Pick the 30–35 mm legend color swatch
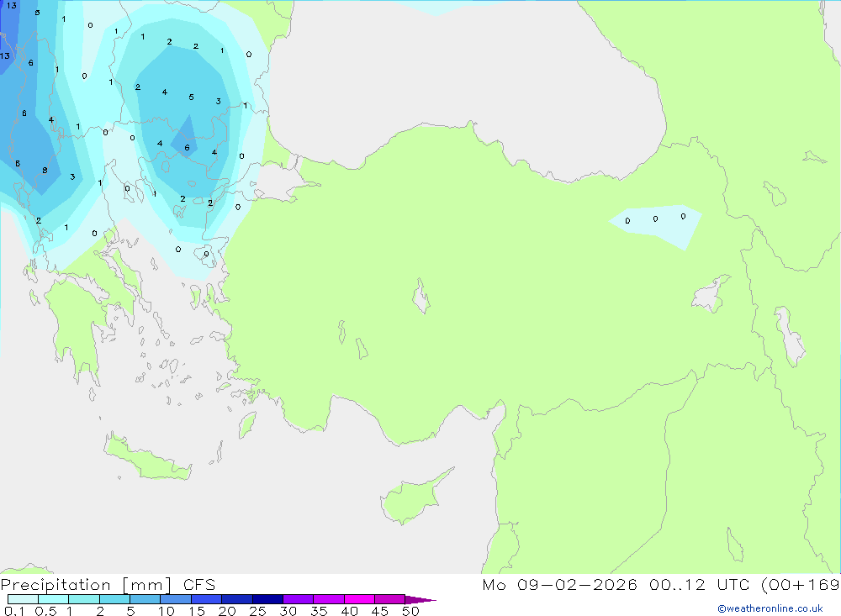Viewport: 841px width, 616px height. point(298,599)
